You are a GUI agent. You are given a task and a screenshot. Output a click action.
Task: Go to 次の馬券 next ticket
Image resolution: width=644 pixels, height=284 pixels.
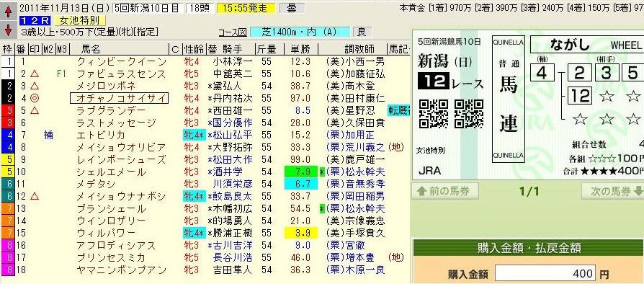point(612,192)
